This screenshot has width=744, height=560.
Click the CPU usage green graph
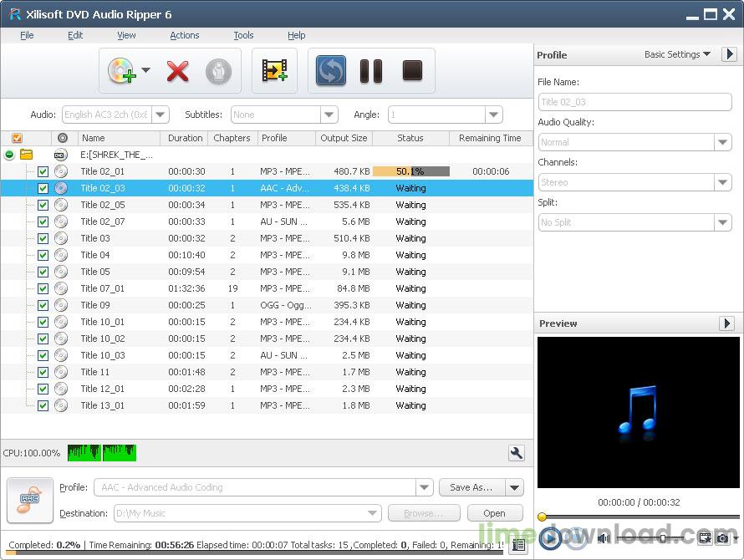(101, 453)
